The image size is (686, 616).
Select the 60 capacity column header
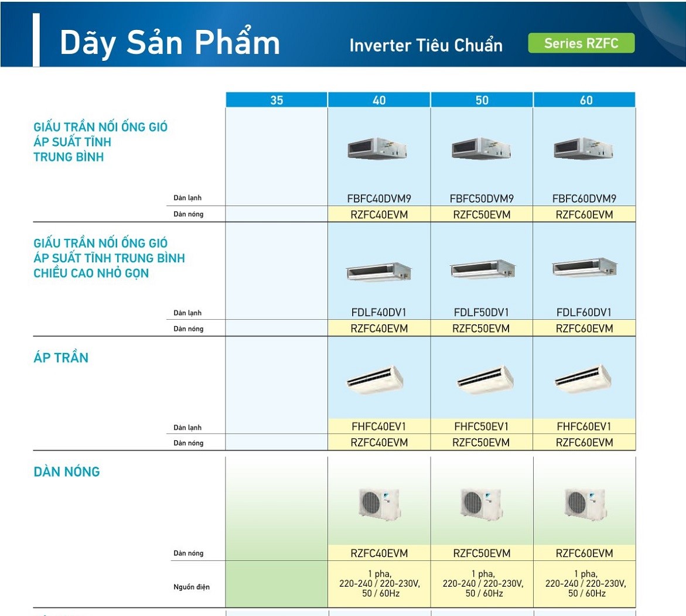585,100
